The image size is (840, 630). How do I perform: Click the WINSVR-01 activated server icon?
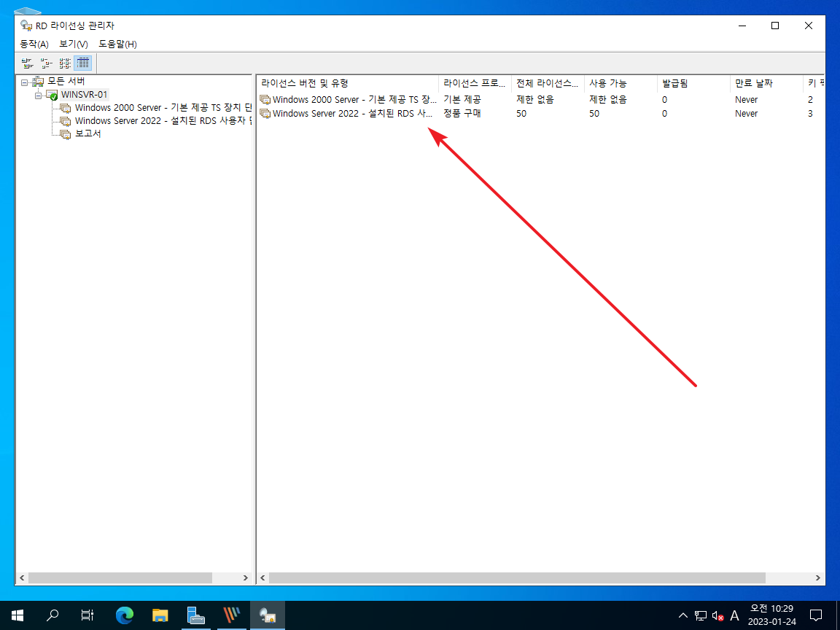52,96
